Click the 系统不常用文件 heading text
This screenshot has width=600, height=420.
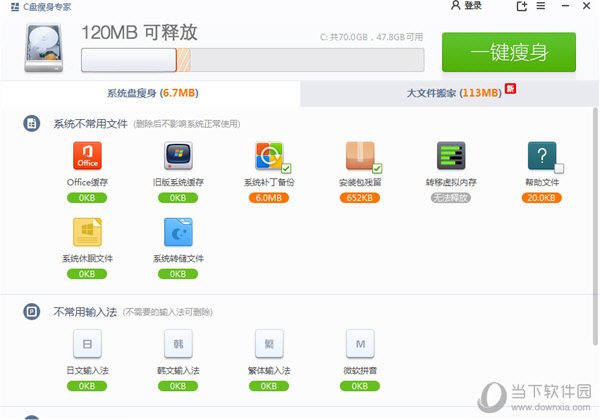click(x=91, y=124)
